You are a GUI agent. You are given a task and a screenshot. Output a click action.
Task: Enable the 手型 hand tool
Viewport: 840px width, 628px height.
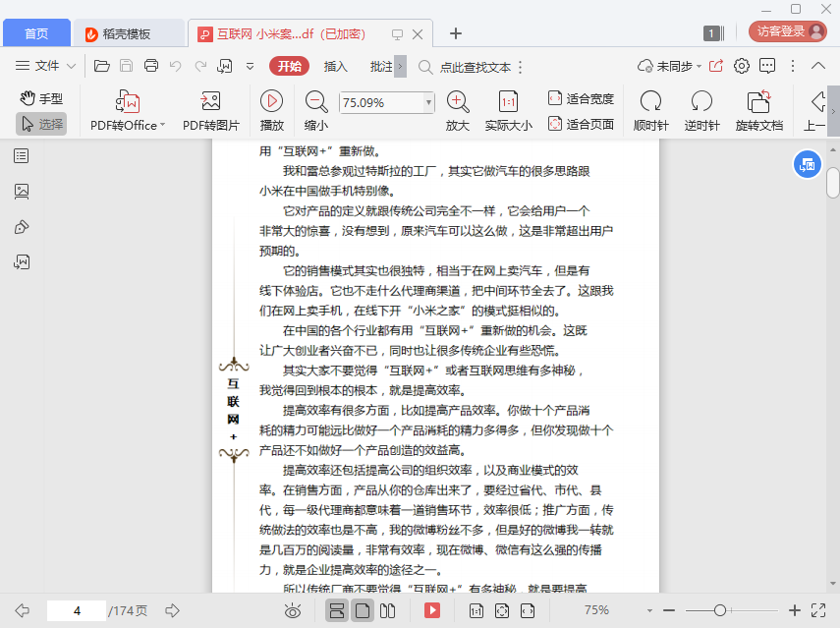[41, 98]
